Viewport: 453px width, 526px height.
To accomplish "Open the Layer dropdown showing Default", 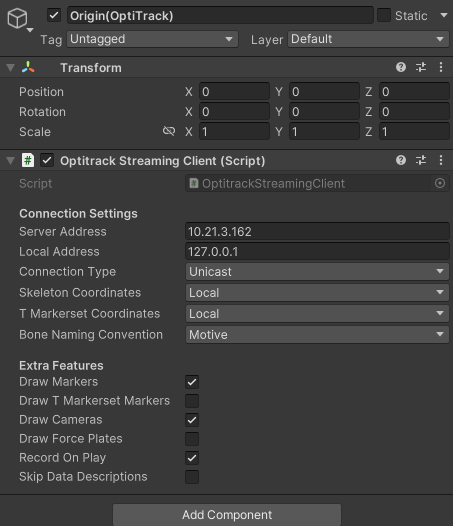I will click(368, 39).
